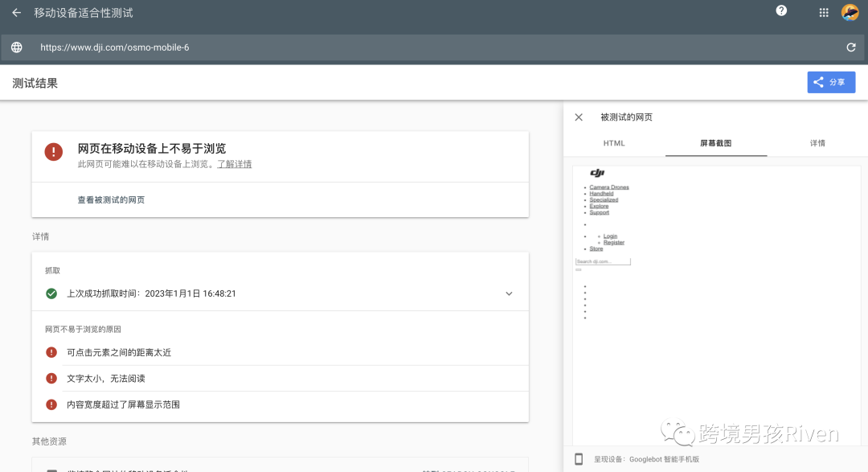The width and height of the screenshot is (868, 472).
Task: Click 呈现设备: Googlebot 智能手机版 text
Action: pos(646,459)
